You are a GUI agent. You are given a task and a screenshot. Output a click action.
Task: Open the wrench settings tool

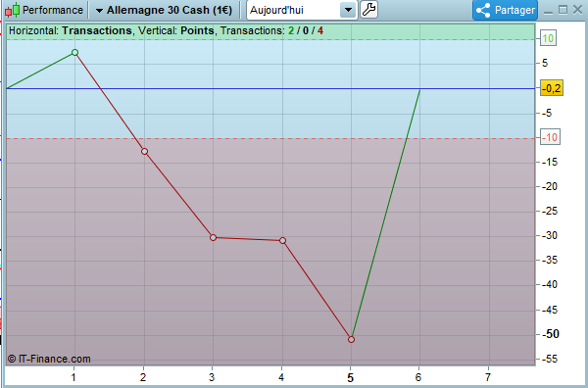[368, 10]
